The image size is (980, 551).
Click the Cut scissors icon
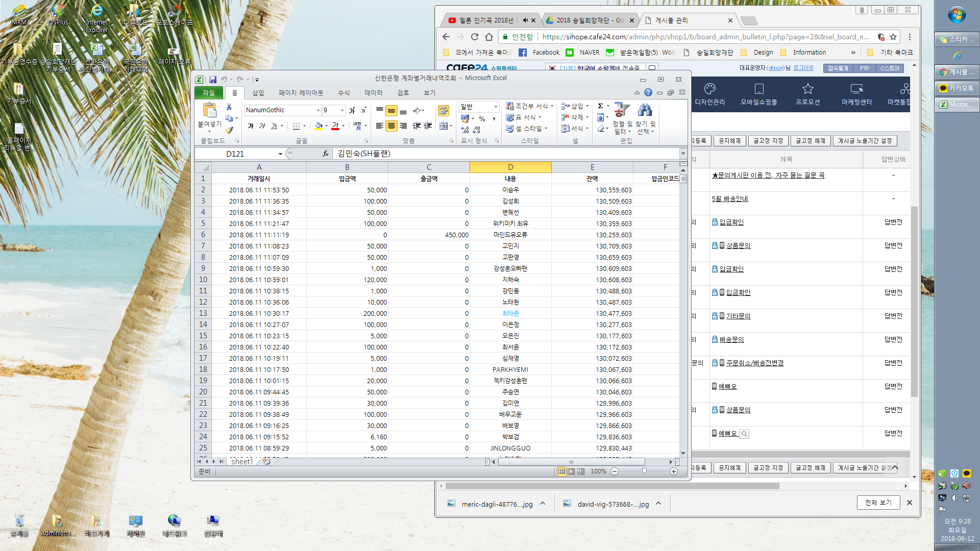point(229,107)
